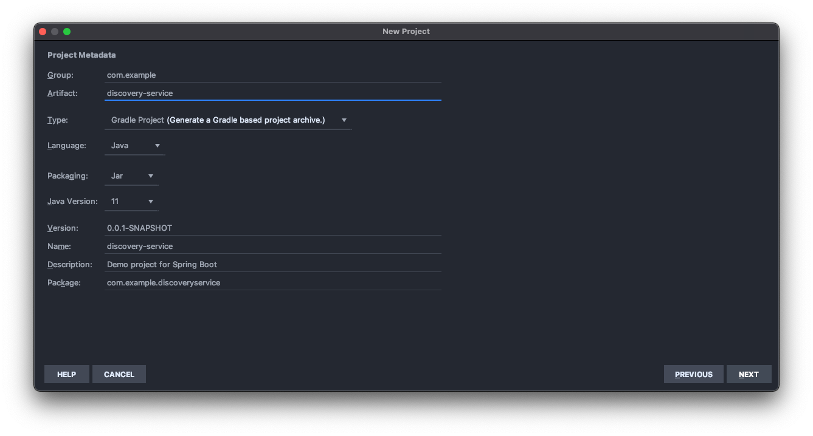Image resolution: width=813 pixels, height=436 pixels.
Task: Proceed with the NEXT button
Action: [x=749, y=374]
